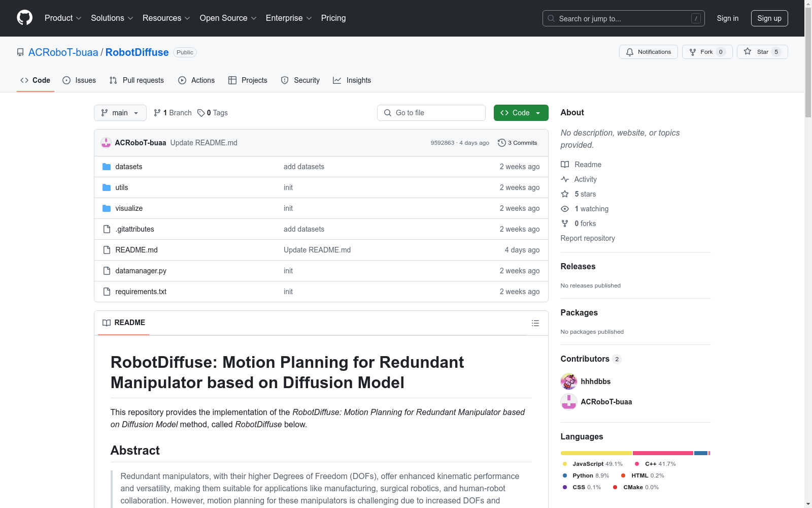
Task: Switch to the Security tab
Action: pos(300,80)
